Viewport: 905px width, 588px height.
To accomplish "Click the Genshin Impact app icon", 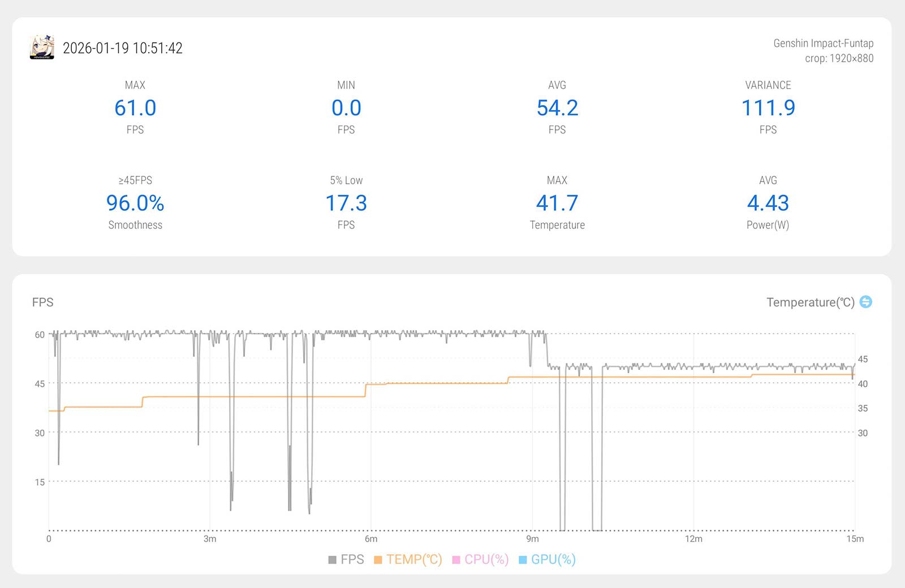I will tap(42, 47).
